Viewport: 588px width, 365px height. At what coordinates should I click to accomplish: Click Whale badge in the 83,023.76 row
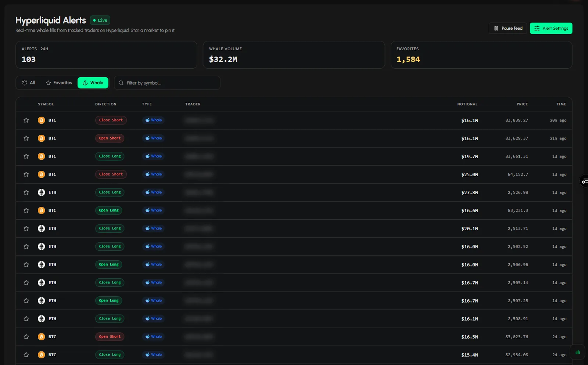(x=153, y=337)
